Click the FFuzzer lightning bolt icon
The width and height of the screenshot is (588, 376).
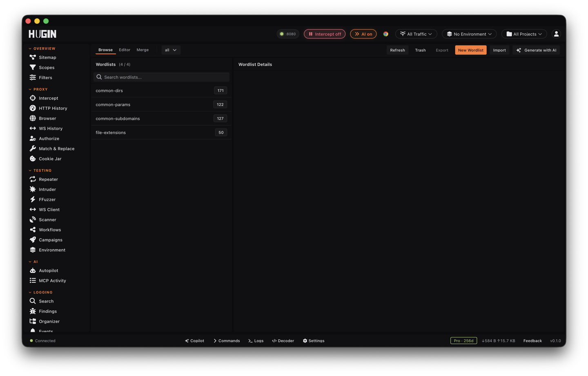33,199
